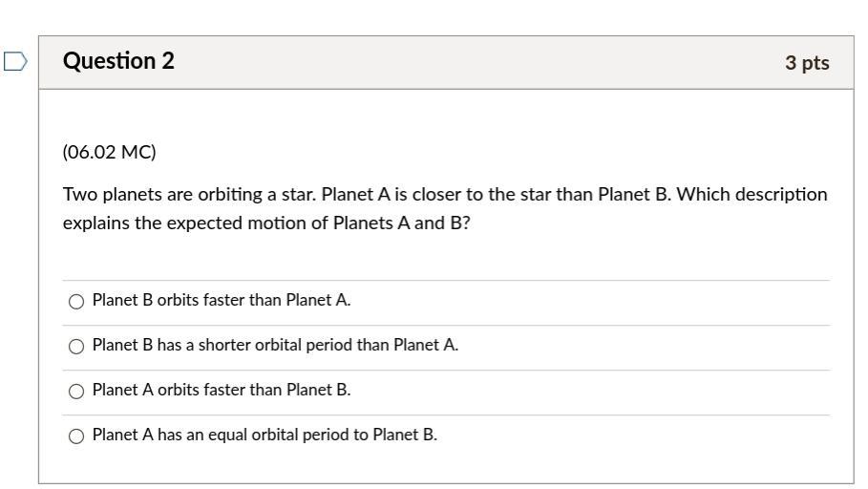The width and height of the screenshot is (868, 489).
Task: Mark the 'Planet A orbits faster' radio button
Action: [76, 392]
